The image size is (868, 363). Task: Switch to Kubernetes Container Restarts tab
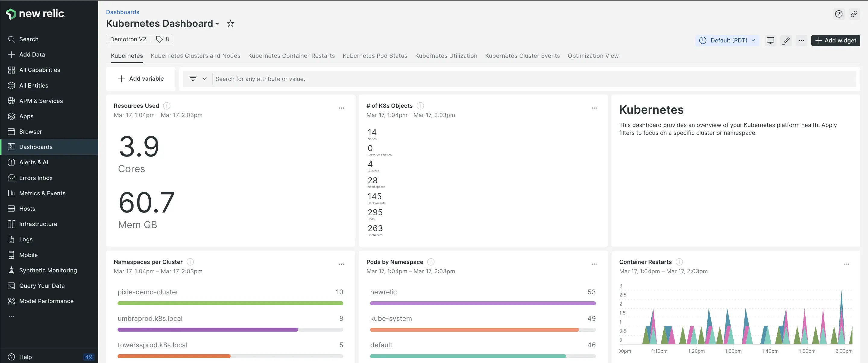click(291, 56)
